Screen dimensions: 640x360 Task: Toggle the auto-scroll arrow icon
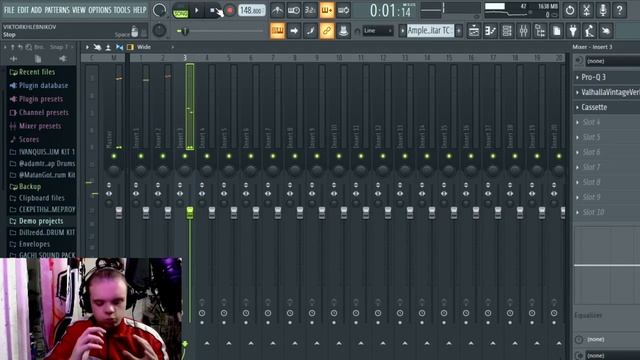tap(294, 31)
